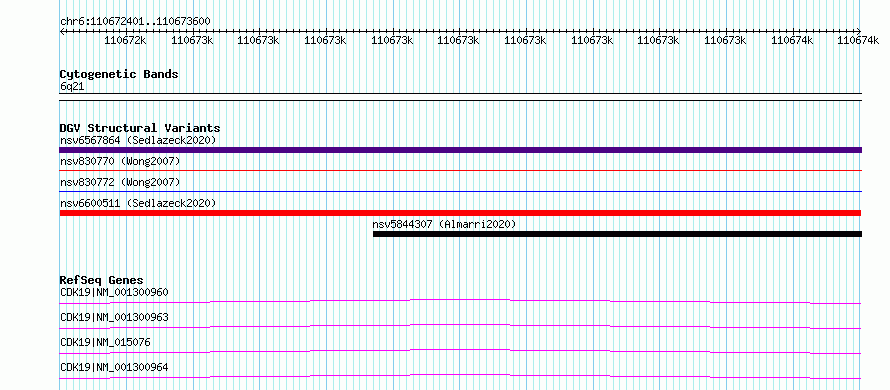Select the thin blue nsv830772 variant line
The height and width of the screenshot is (390, 890).
click(x=460, y=191)
